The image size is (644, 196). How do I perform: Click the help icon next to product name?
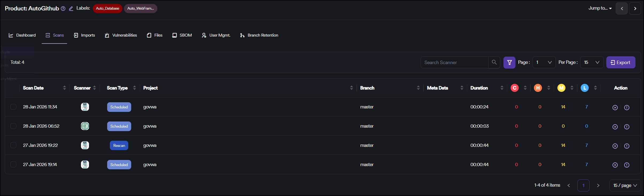pos(63,9)
